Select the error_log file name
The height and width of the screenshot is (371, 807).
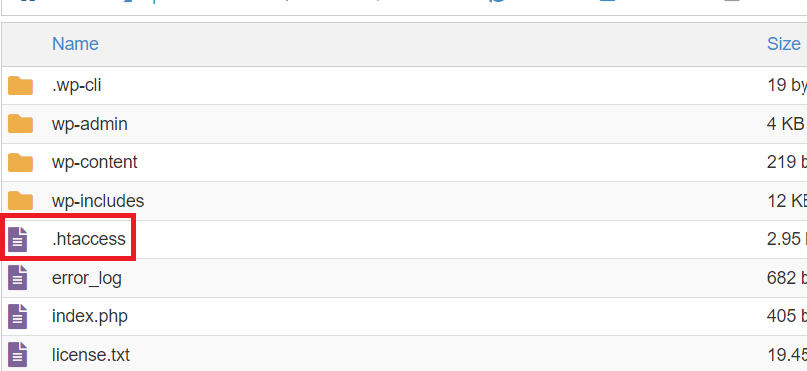(87, 278)
